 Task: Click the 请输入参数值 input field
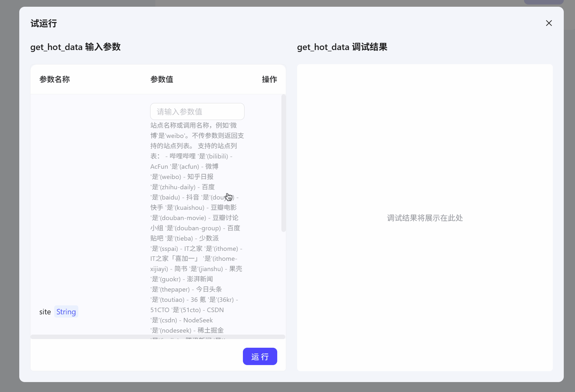[x=197, y=111]
